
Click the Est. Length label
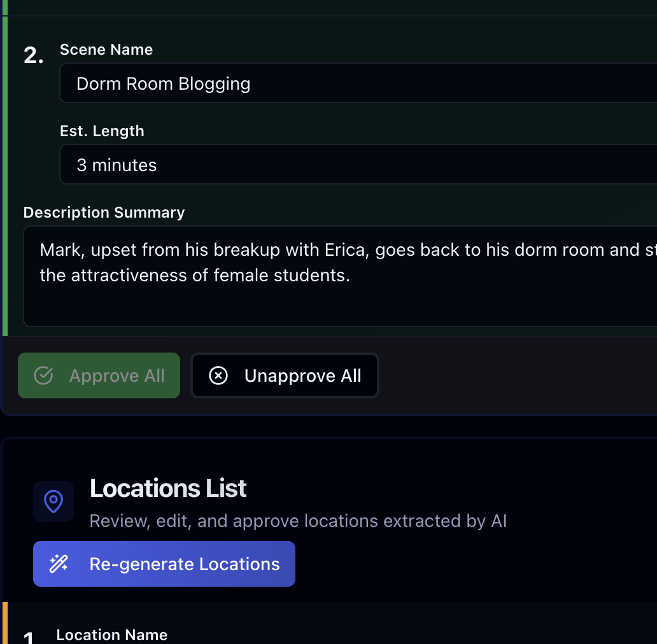point(102,131)
